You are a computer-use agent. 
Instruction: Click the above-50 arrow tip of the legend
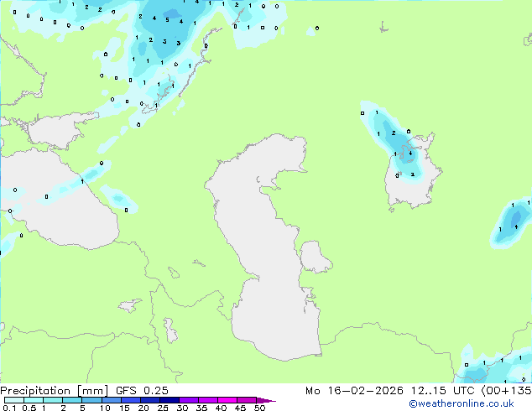(266, 400)
